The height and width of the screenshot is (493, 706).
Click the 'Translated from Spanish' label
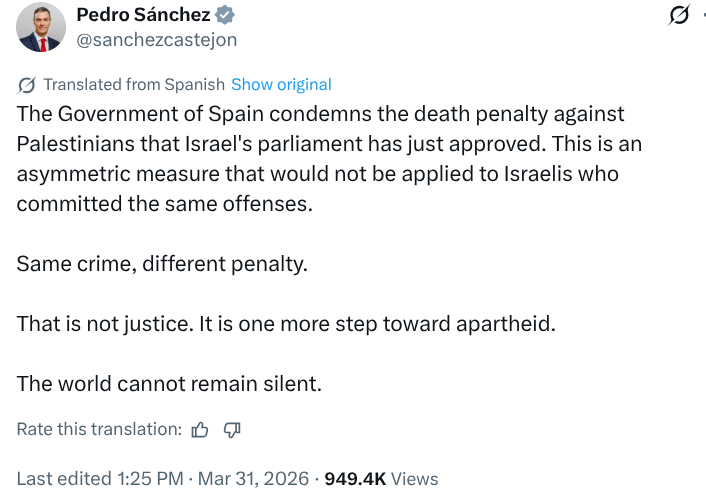click(x=134, y=85)
